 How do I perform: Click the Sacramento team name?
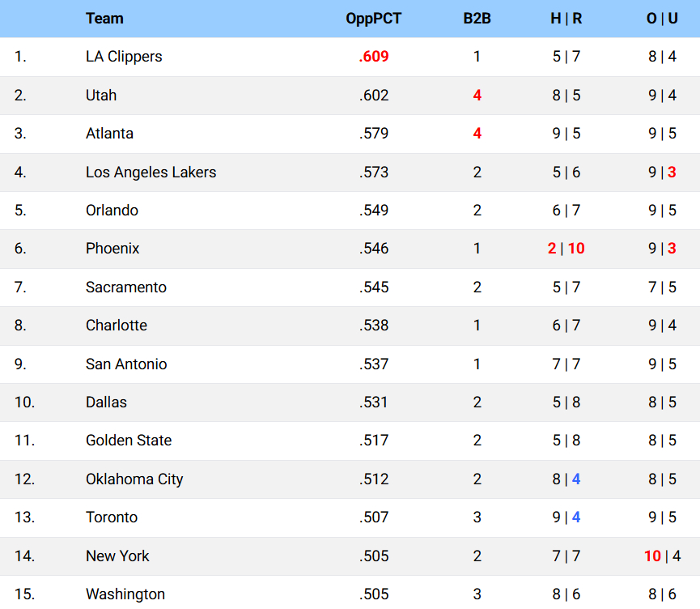[125, 287]
